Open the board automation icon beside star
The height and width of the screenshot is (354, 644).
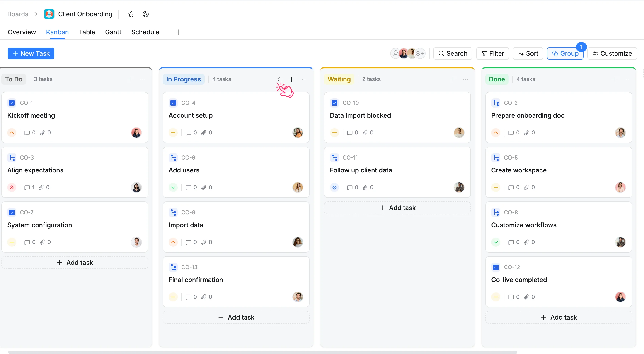(x=146, y=14)
